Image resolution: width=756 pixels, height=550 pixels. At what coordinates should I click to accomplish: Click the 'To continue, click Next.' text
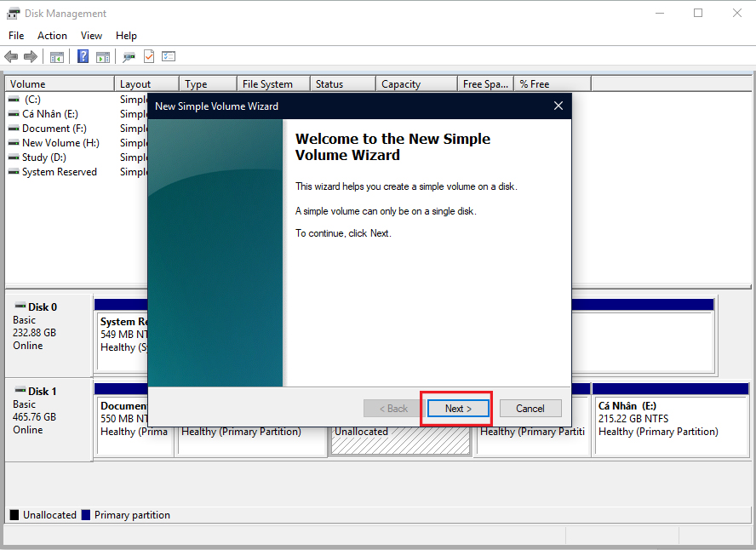[343, 233]
